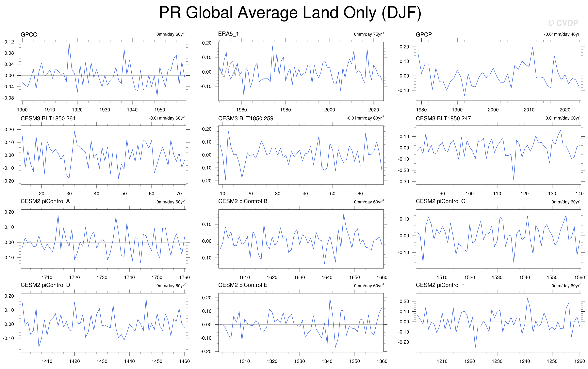Click the ERA5_1 panel title
The image size is (588, 369).
[x=228, y=34]
